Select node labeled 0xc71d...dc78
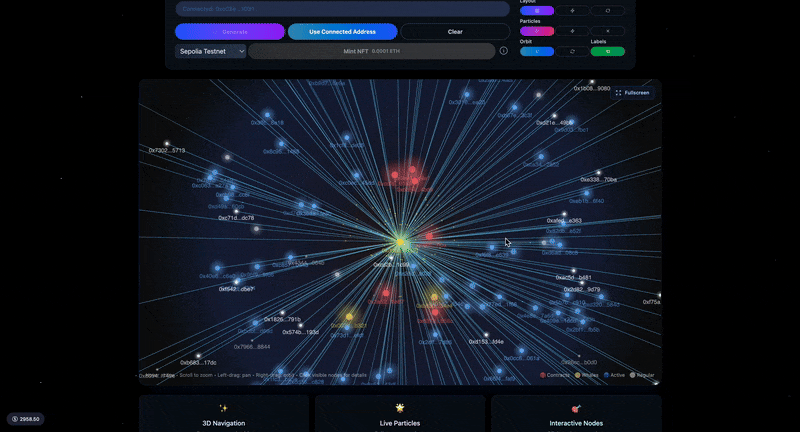The width and height of the screenshot is (800, 432). coord(236,211)
